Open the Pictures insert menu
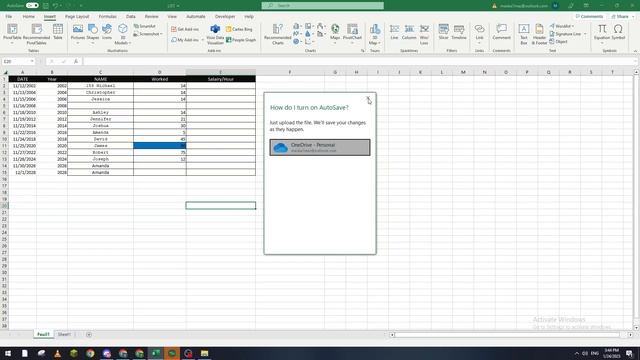 click(x=78, y=33)
